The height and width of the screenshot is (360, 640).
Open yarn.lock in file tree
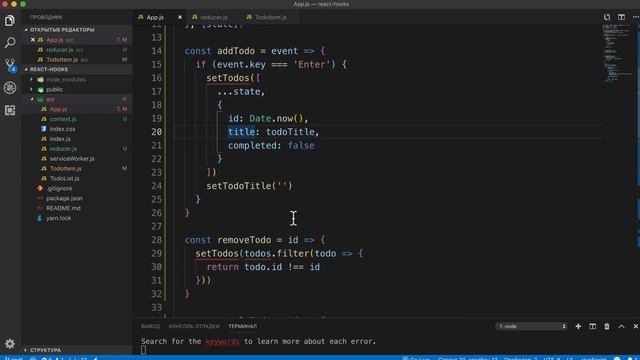77,218
